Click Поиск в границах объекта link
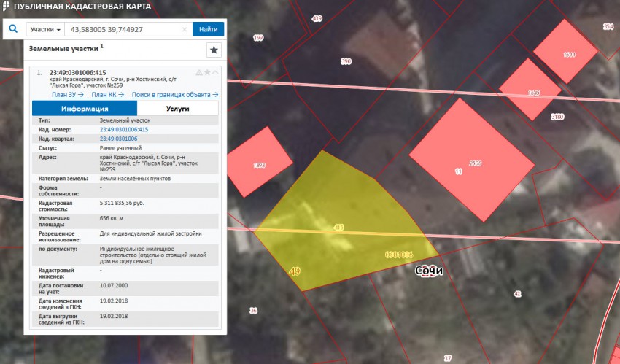This screenshot has width=620, height=364. pyautogui.click(x=175, y=95)
